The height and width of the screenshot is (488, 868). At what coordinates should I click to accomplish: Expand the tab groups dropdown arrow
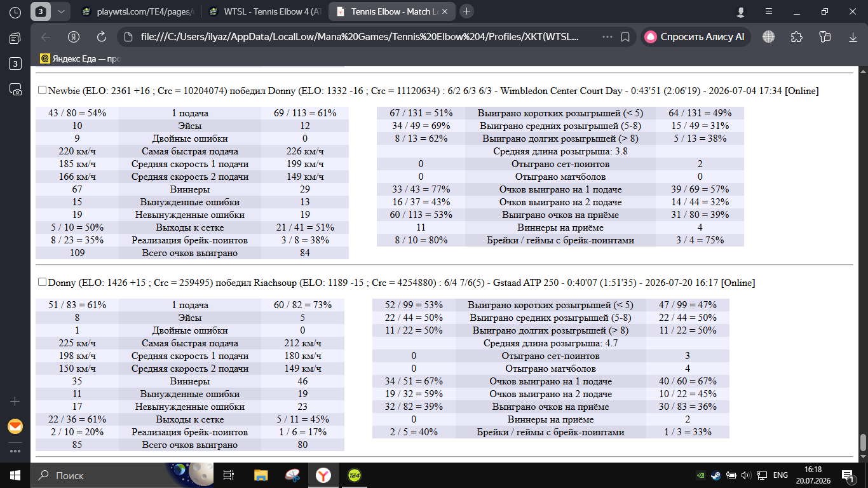pos(60,11)
